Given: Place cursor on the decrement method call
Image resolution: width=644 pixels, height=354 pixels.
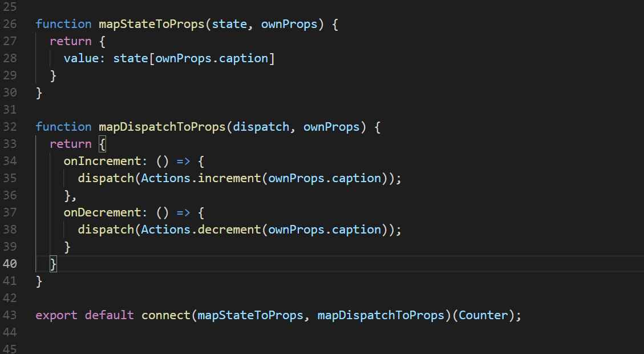Looking at the screenshot, I should (230, 230).
